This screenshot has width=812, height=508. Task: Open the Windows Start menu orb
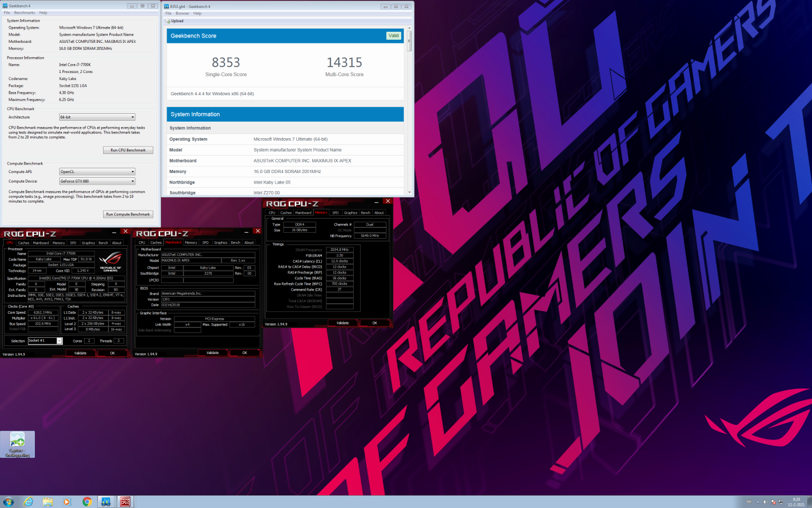coord(8,502)
